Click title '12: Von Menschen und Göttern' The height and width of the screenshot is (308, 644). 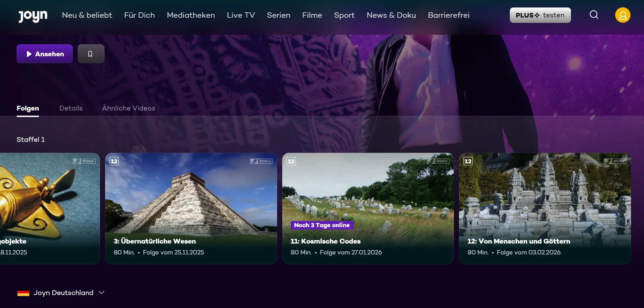(519, 241)
